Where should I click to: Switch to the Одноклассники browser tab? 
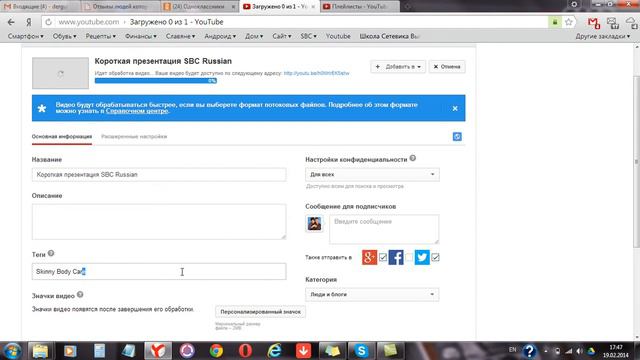click(199, 7)
